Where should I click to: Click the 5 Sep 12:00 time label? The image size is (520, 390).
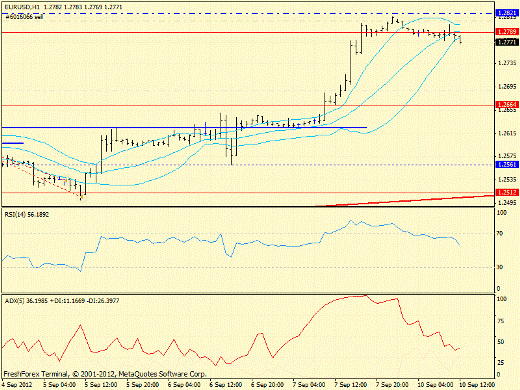point(101,385)
